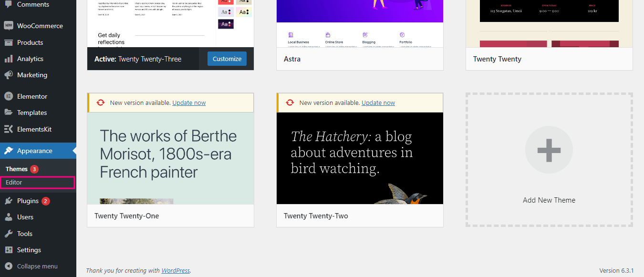The image size is (644, 277).
Task: Select the Marketing menu item
Action: pyautogui.click(x=38, y=75)
